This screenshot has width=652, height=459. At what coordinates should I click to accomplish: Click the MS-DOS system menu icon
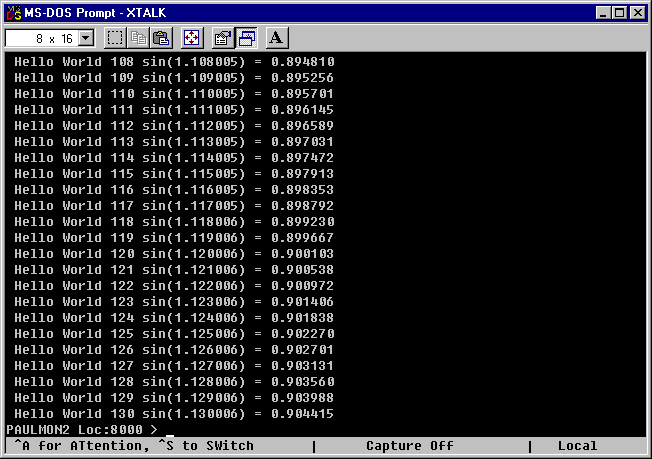[13, 12]
